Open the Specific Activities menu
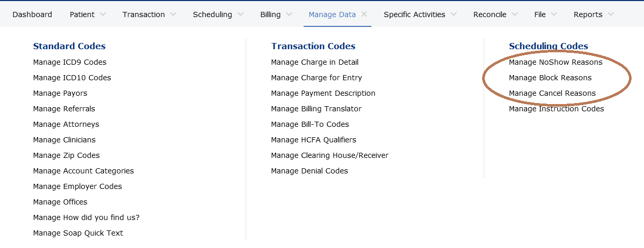Image resolution: width=644 pixels, height=248 pixels. click(414, 14)
